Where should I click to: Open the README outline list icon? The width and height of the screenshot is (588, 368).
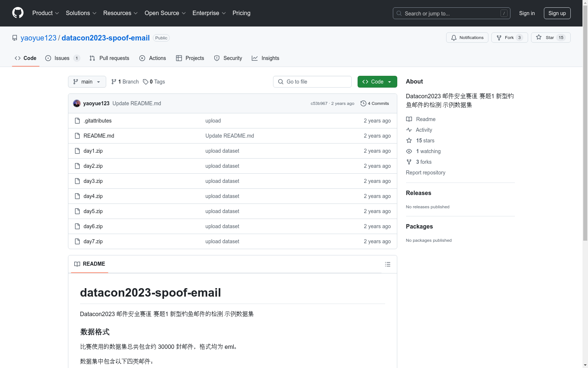pos(388,264)
